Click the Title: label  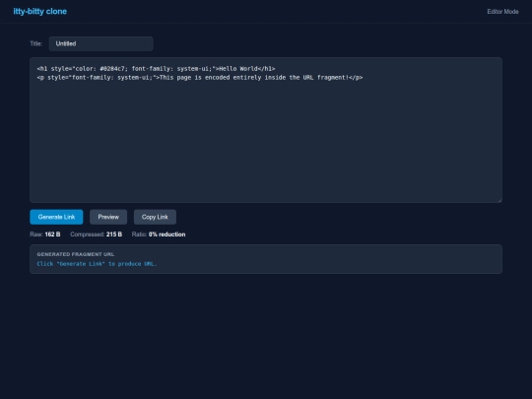click(36, 43)
